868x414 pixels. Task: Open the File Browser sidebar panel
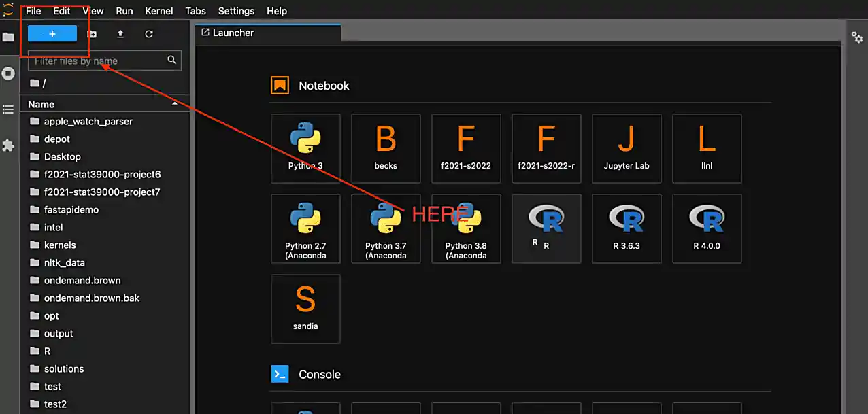[8, 37]
